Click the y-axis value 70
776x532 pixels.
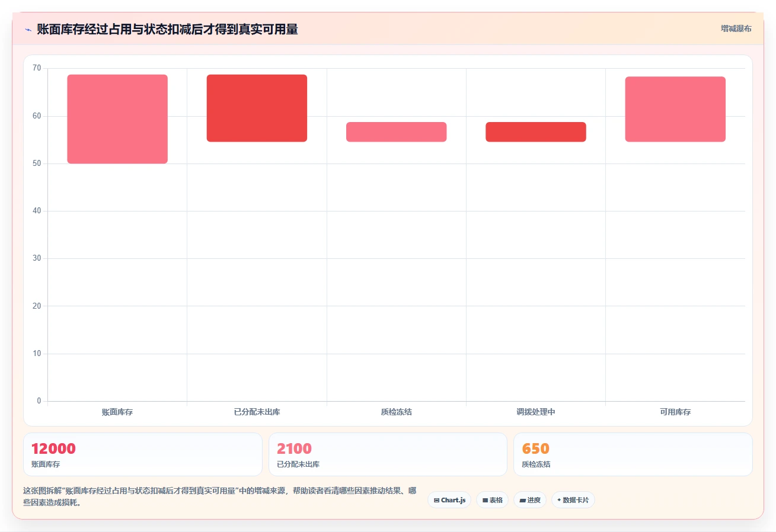(x=37, y=68)
